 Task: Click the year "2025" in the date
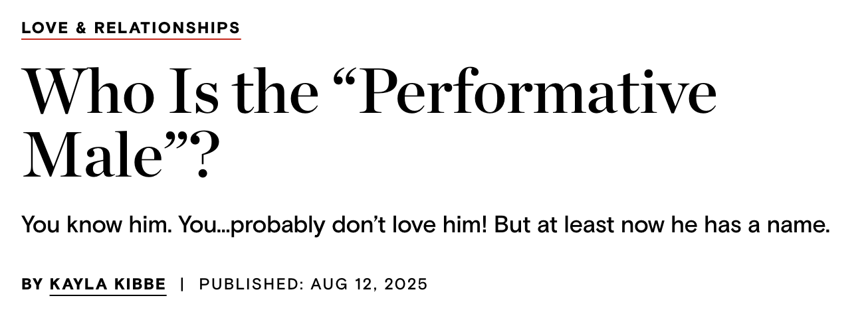[405, 285]
